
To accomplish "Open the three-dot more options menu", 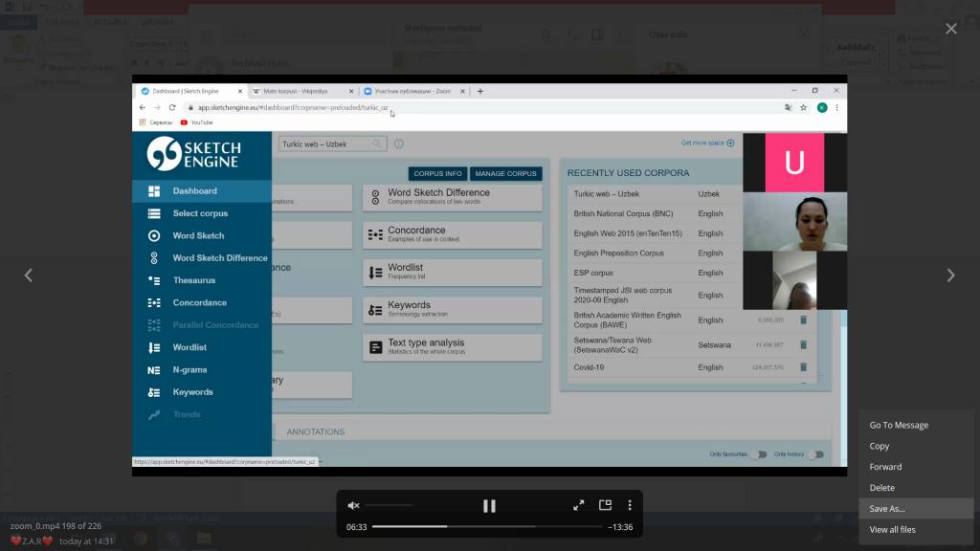I will tap(630, 505).
